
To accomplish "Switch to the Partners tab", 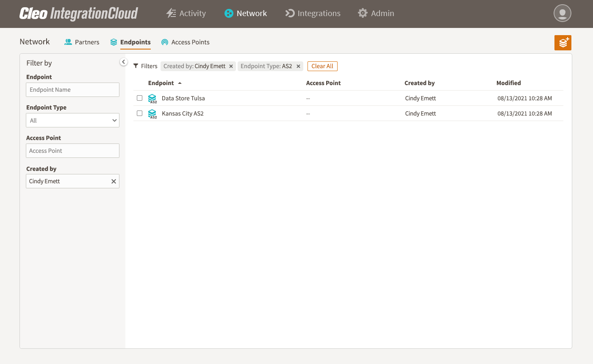I will click(x=82, y=42).
